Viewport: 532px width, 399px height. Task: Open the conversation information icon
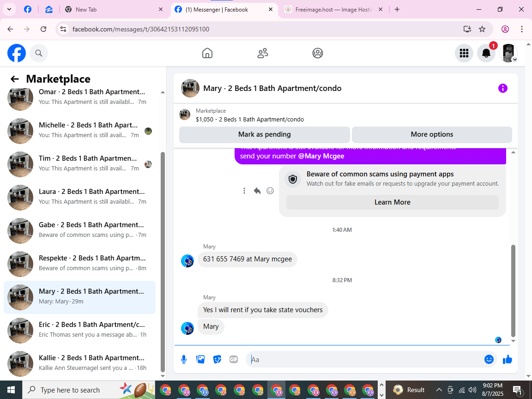coord(502,88)
